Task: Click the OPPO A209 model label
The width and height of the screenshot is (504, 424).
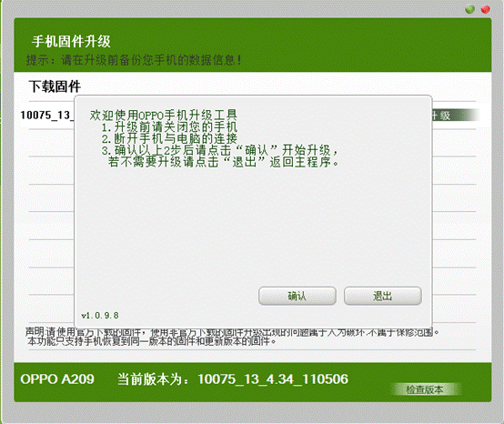Action: pyautogui.click(x=57, y=379)
